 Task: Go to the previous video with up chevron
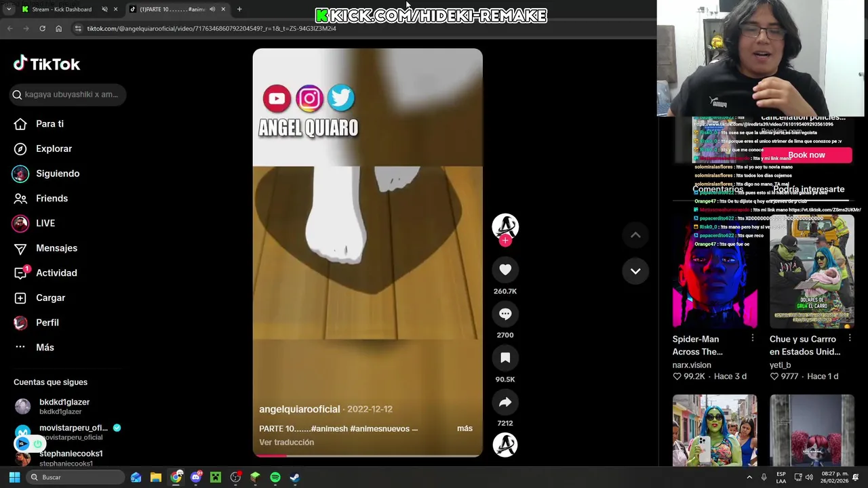(635, 235)
